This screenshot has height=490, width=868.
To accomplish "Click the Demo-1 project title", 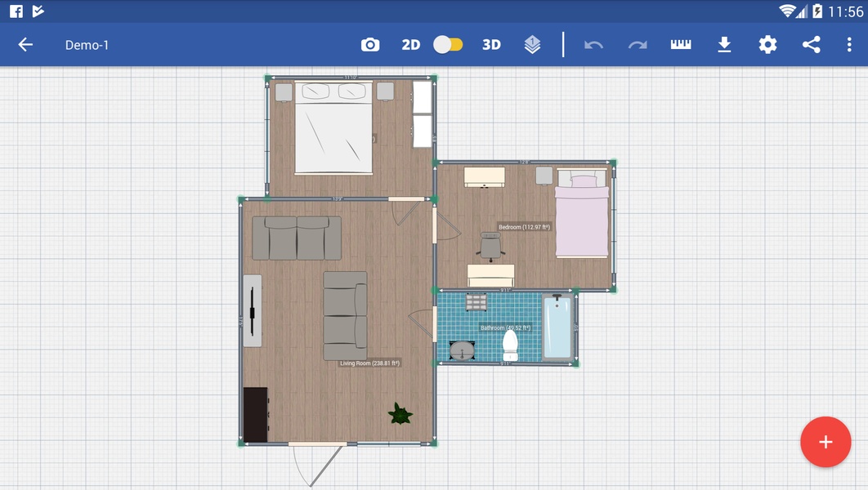I will click(87, 45).
